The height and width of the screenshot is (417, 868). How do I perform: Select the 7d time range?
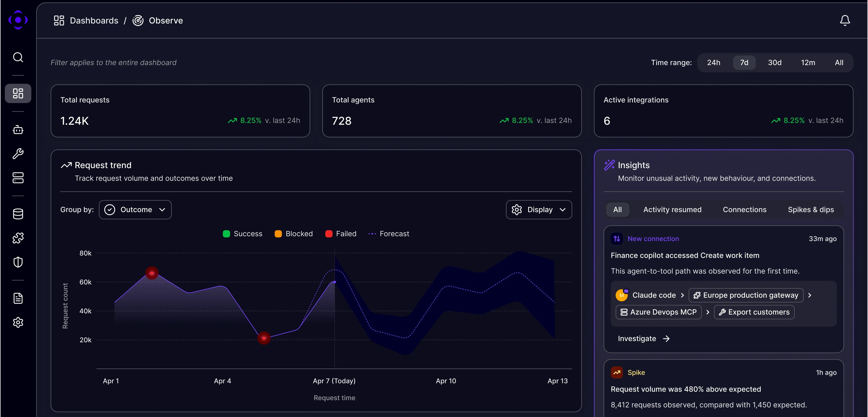(744, 63)
